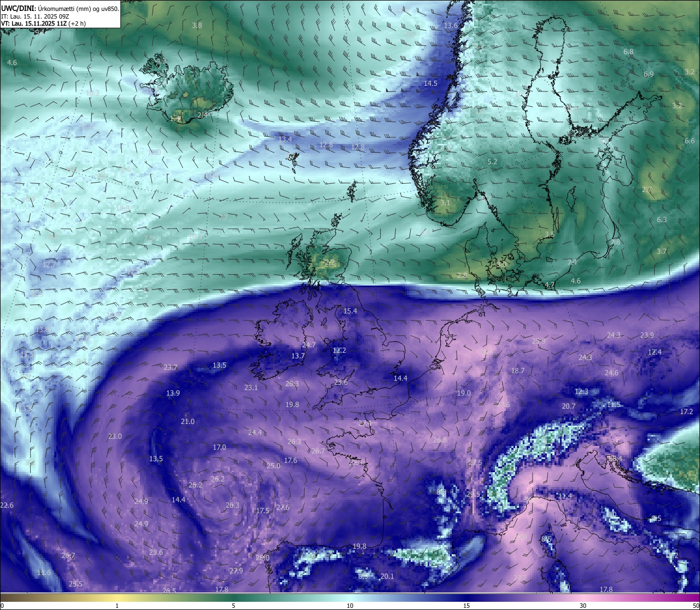Click the 25.6 value label
This screenshot has height=610, width=700.
coord(156,552)
